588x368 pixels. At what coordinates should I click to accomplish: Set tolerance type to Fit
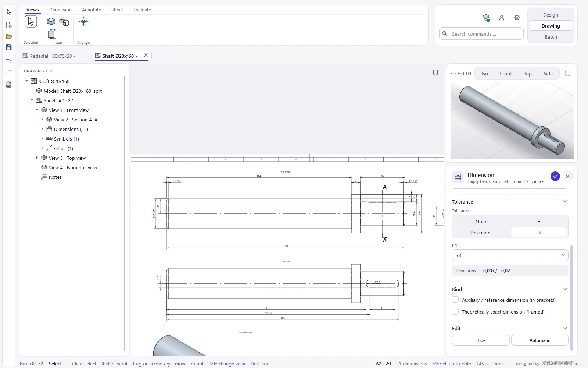pos(539,233)
